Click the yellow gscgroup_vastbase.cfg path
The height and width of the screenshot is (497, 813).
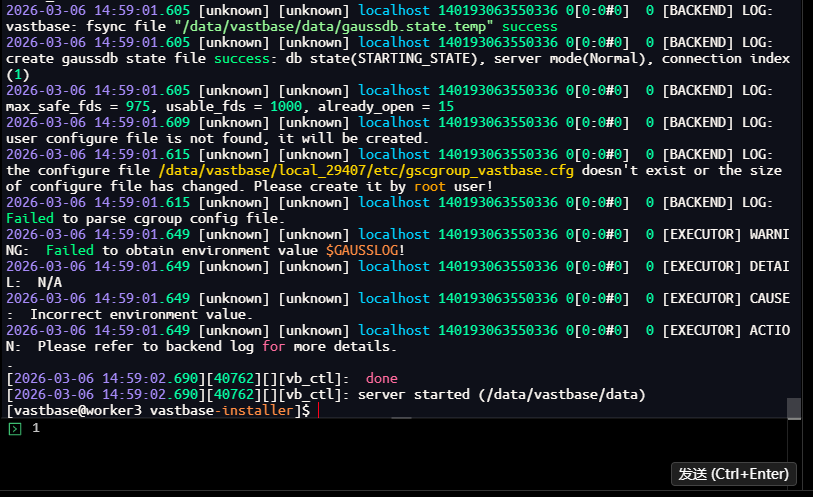(366, 171)
